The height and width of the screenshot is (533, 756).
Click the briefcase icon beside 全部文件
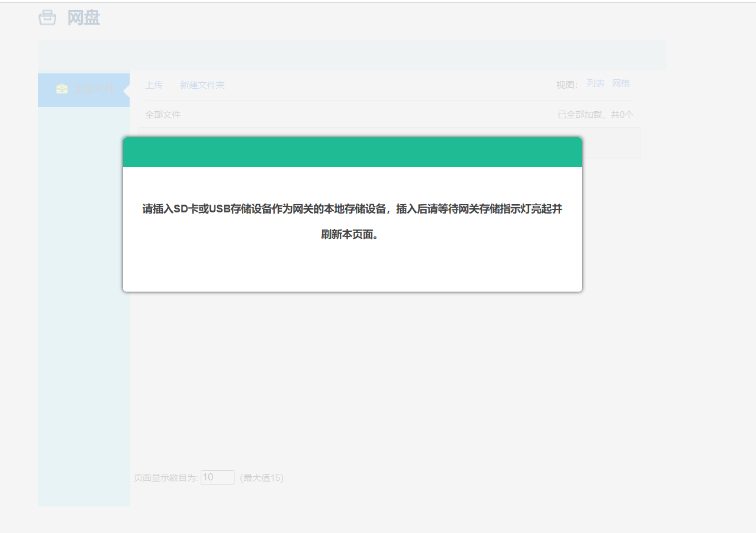click(x=62, y=89)
